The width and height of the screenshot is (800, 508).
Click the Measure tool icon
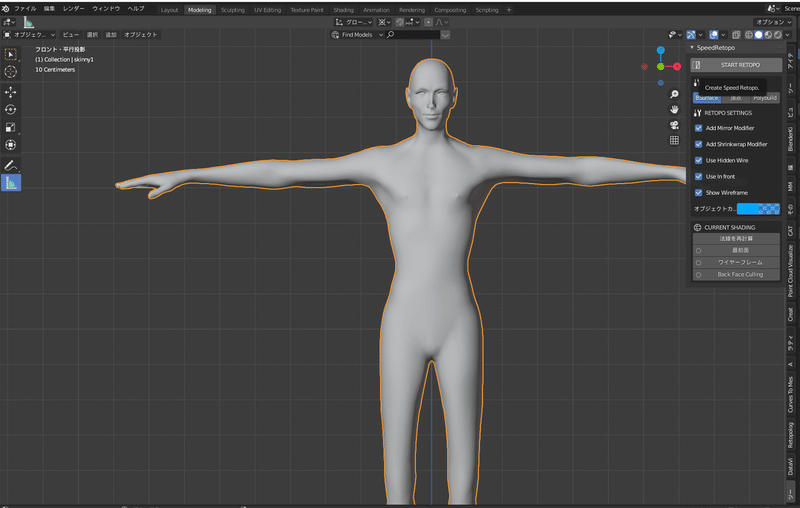pyautogui.click(x=11, y=183)
